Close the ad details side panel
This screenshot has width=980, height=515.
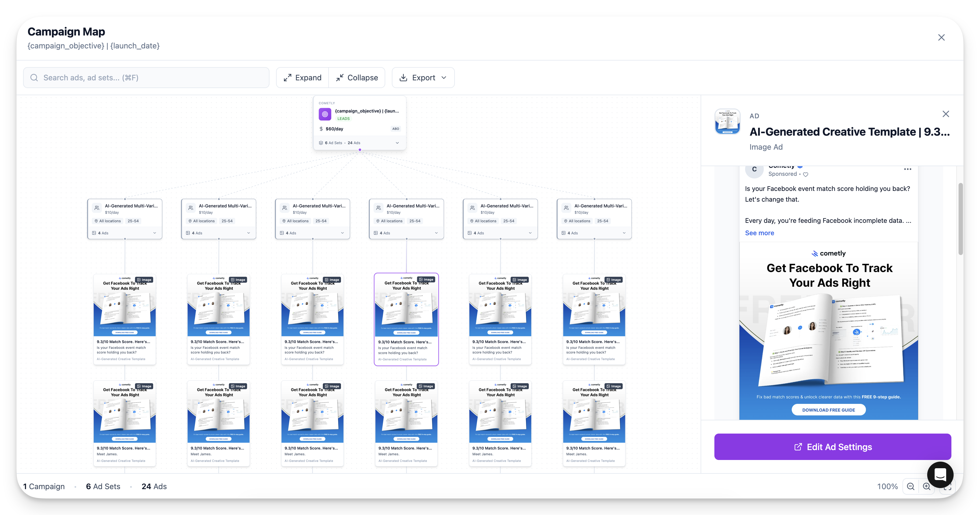click(945, 114)
